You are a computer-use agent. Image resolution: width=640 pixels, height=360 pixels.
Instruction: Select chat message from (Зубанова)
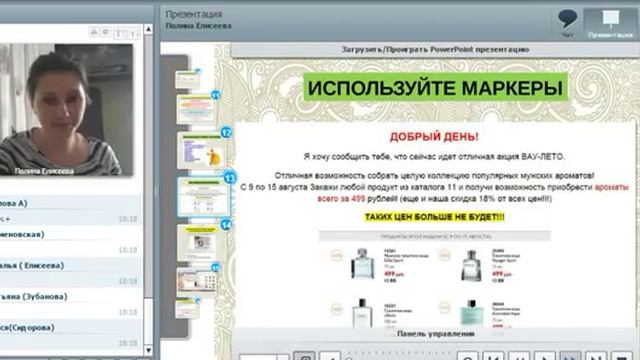click(70, 304)
